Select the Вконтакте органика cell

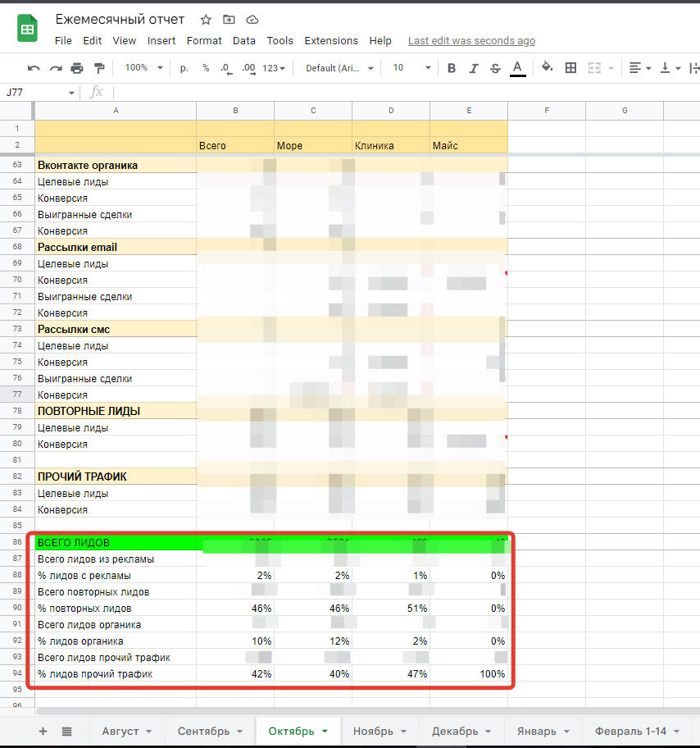[116, 165]
